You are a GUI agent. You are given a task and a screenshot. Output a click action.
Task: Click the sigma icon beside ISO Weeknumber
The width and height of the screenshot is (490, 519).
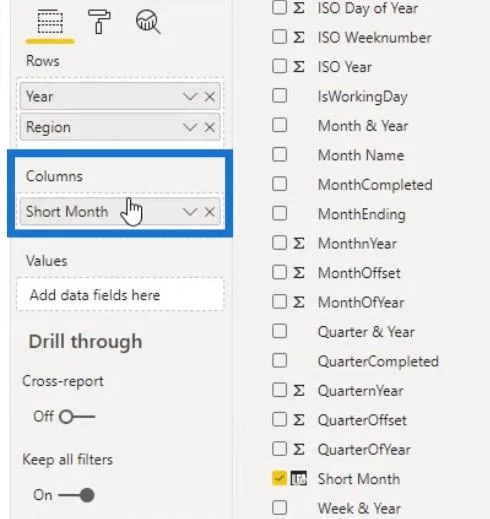point(298,37)
